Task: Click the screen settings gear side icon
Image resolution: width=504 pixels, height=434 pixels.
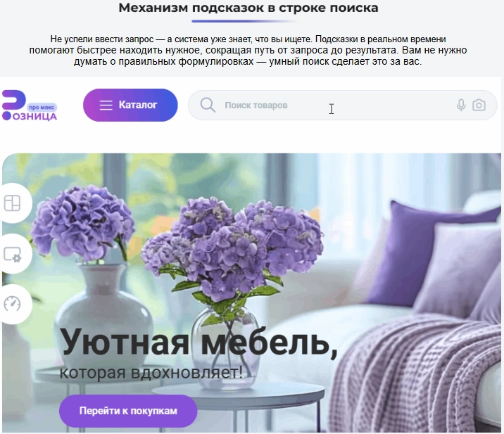Action: coord(12,254)
